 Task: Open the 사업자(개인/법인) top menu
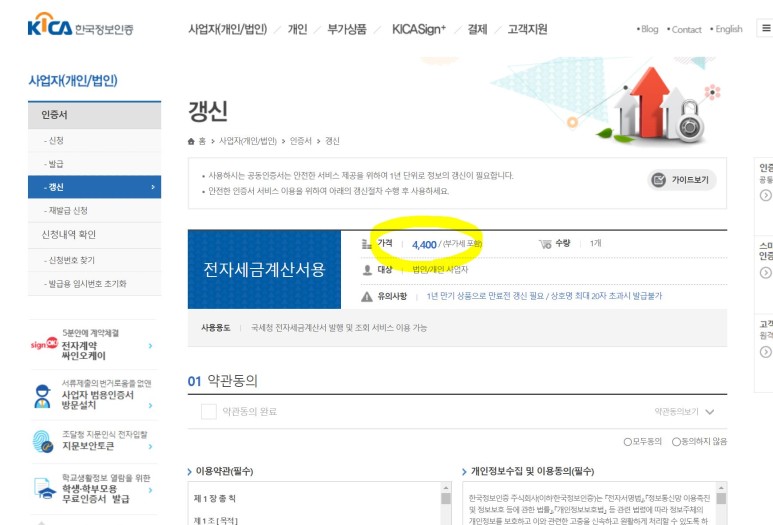point(227,29)
